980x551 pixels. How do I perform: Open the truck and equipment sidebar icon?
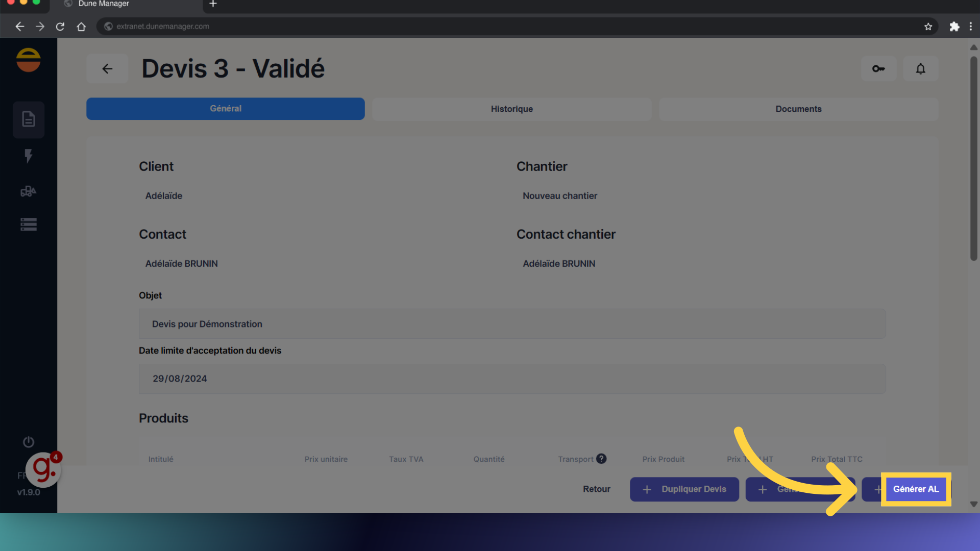pyautogui.click(x=29, y=191)
